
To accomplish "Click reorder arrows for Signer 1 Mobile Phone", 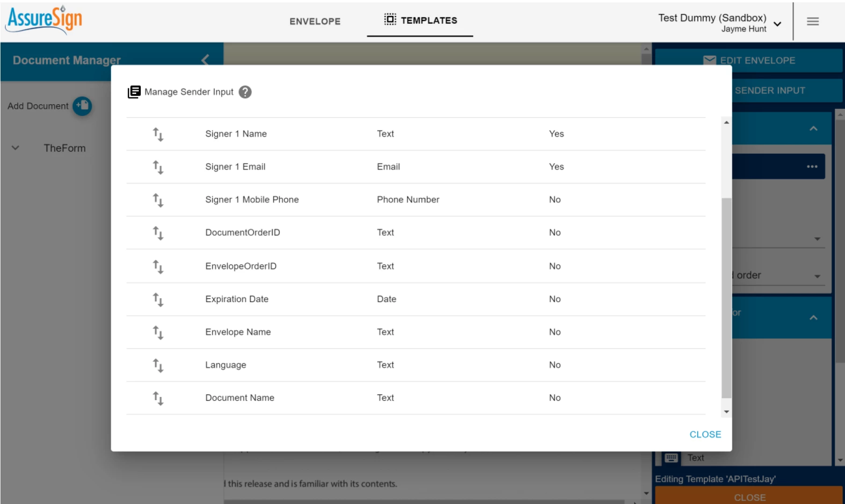I will pyautogui.click(x=158, y=200).
